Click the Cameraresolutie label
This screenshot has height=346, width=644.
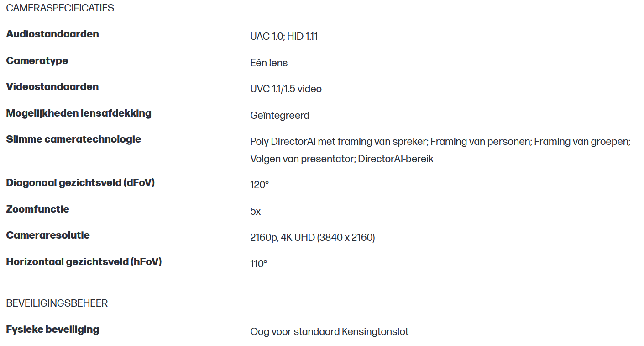click(48, 235)
